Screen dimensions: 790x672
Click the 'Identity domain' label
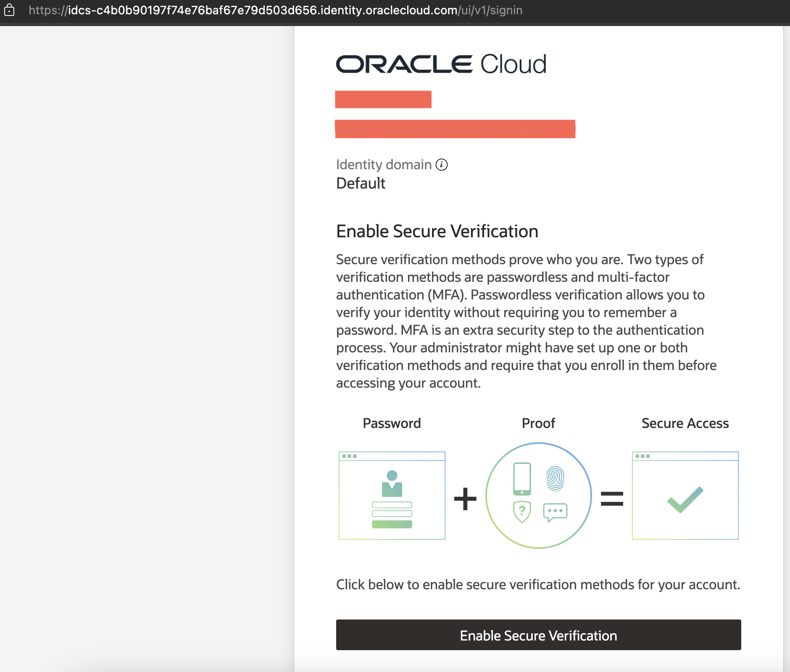coord(384,165)
